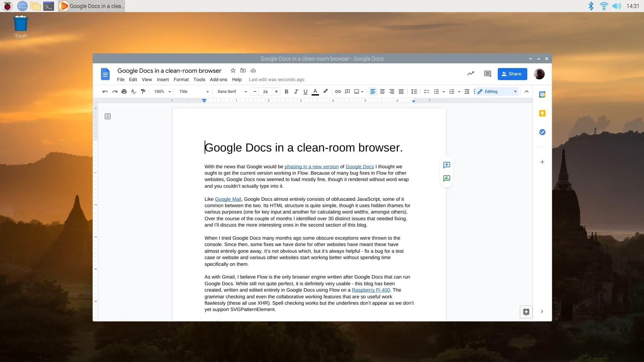This screenshot has width=644, height=362.
Task: Click the font size field showing 26
Action: coord(265,92)
